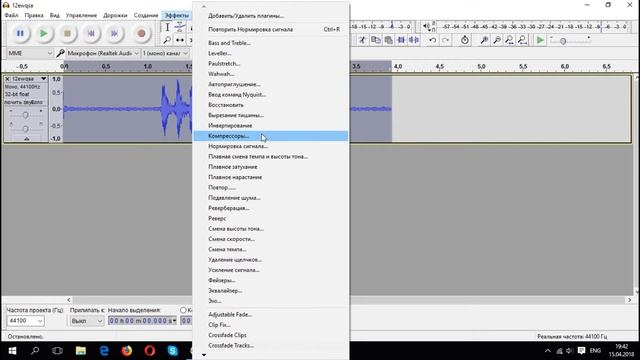Skip to end of track
This screenshot has width=640, height=360.
(x=115, y=33)
